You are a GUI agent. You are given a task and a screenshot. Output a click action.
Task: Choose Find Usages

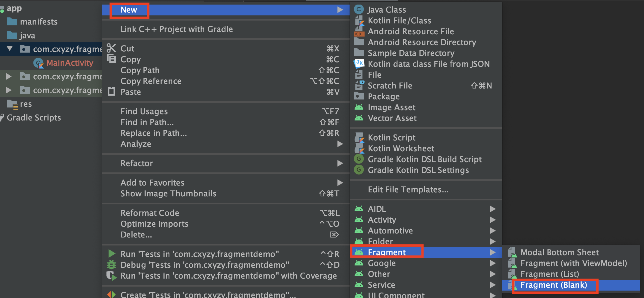click(226, 111)
